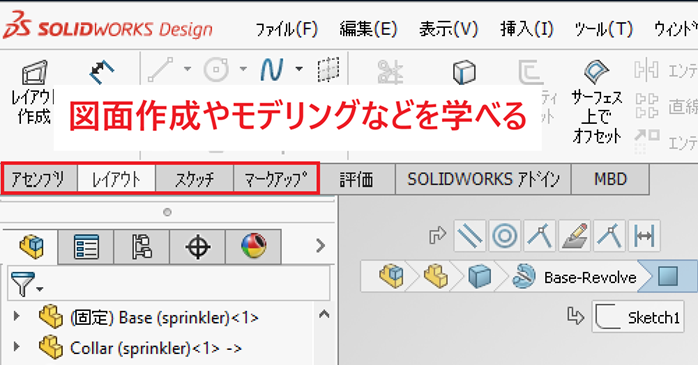Select Collar (sprinkler)<1> component
Image resolution: width=698 pixels, height=365 pixels.
coord(141,348)
